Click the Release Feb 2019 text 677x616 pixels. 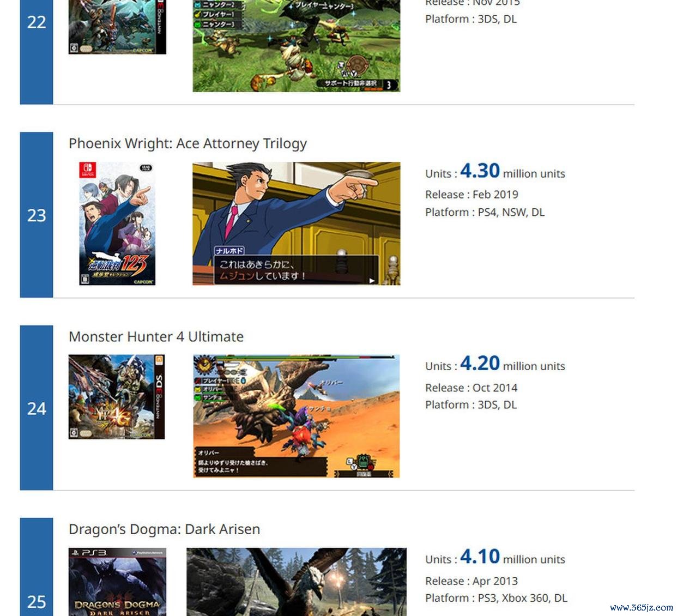click(472, 195)
